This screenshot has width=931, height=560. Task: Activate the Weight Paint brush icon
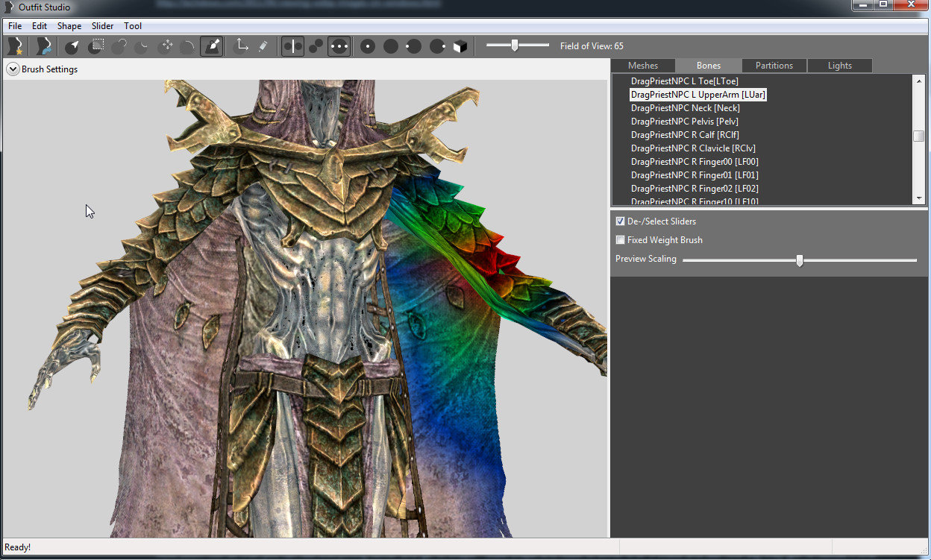point(211,46)
